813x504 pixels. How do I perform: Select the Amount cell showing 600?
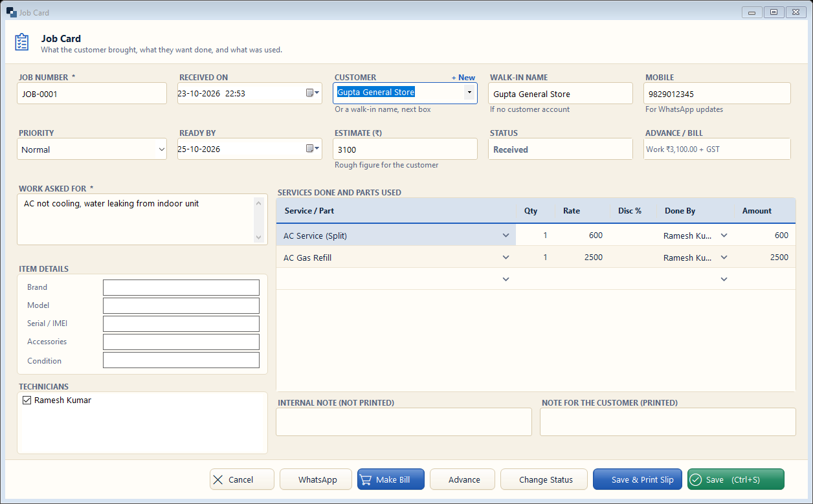(x=765, y=236)
